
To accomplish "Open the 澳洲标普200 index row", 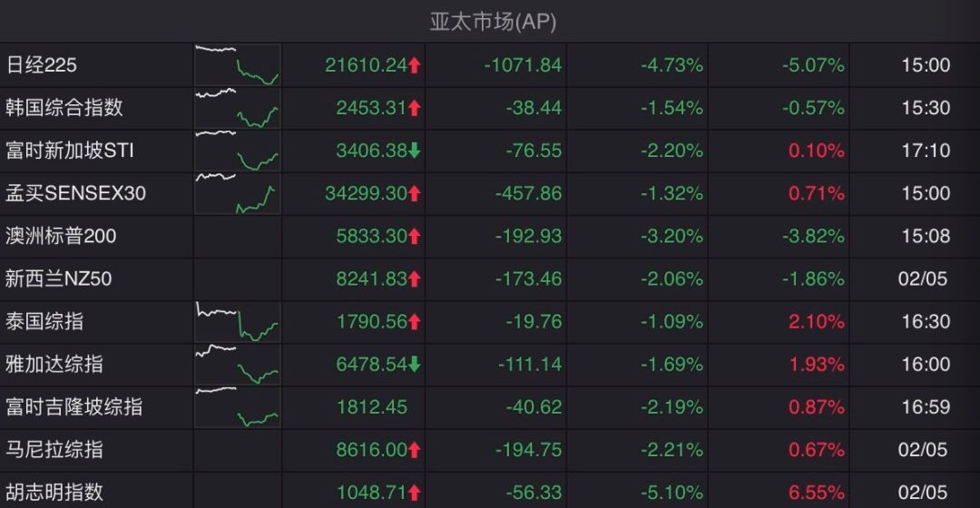I will 490,236.
